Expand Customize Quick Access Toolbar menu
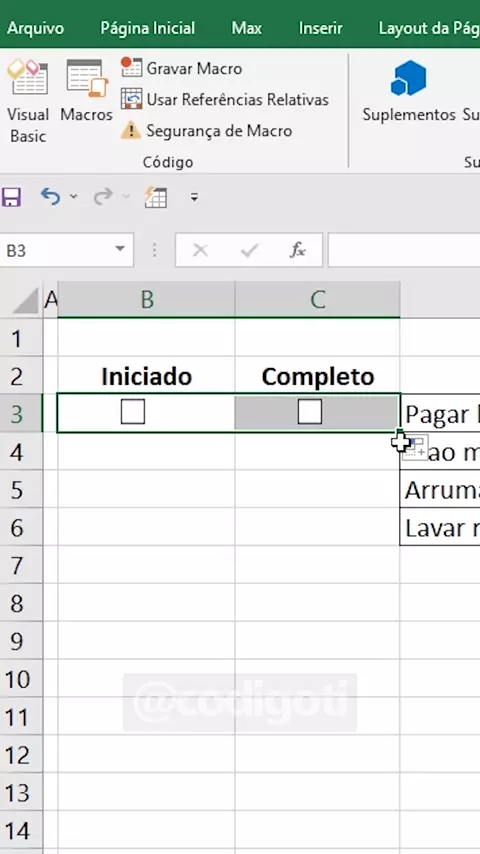The image size is (480, 854). [x=195, y=197]
